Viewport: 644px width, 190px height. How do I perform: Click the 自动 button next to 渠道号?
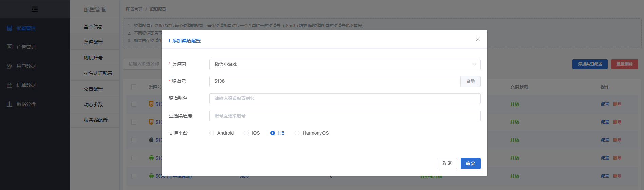pos(470,81)
